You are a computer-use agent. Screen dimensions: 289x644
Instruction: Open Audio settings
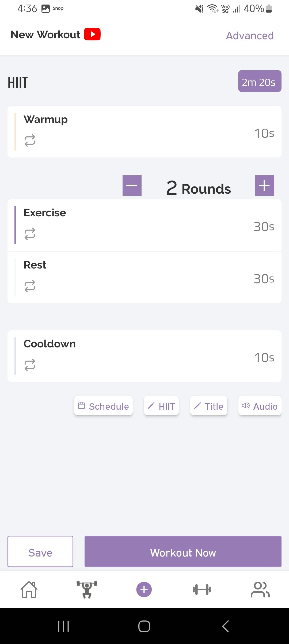click(260, 406)
